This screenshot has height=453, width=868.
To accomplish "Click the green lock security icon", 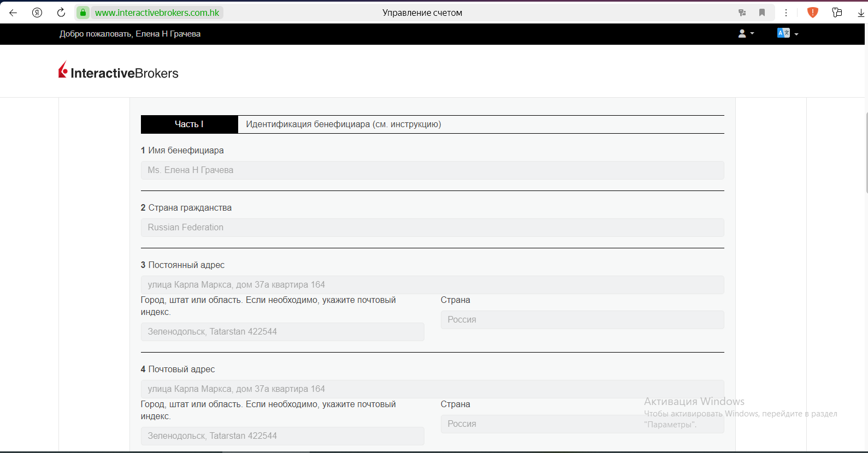I will coord(82,13).
